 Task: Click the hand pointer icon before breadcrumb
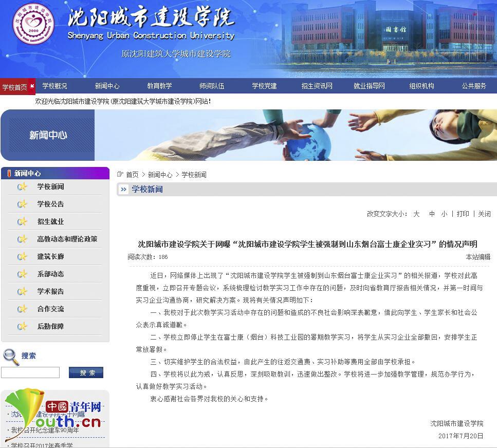(x=120, y=174)
